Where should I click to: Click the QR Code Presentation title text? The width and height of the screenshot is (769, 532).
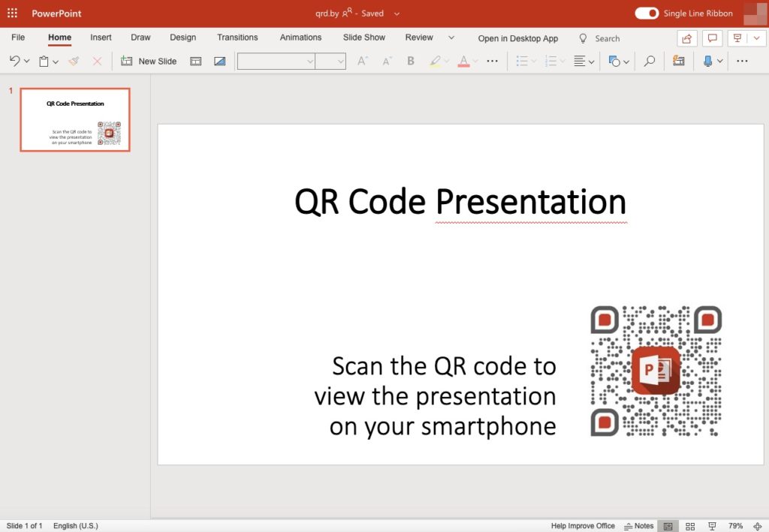460,201
